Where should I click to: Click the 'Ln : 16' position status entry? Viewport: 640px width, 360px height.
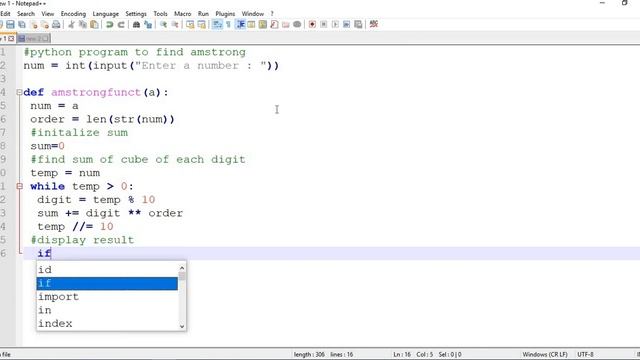(x=402, y=354)
